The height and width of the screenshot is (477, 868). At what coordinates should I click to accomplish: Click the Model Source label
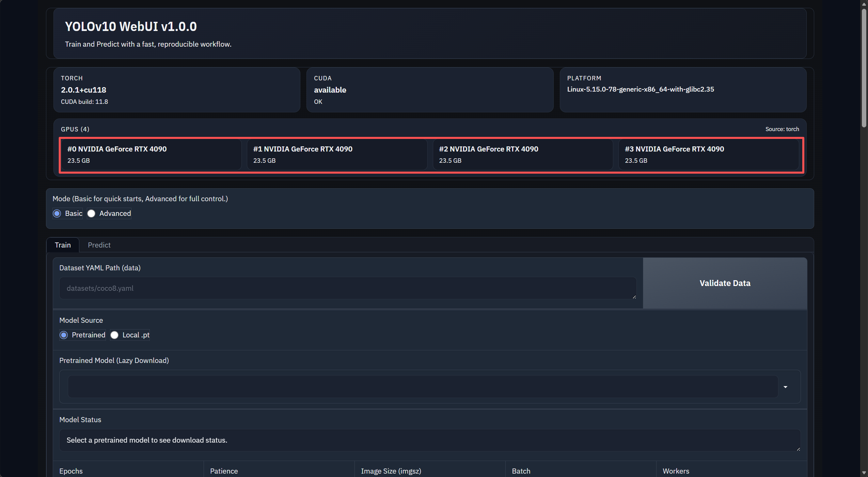click(81, 320)
